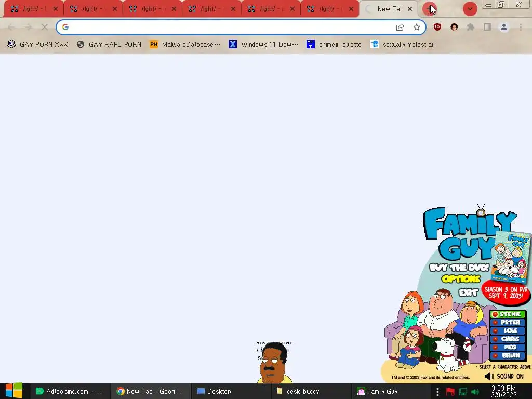Switch to the New Tab tab
This screenshot has height=399, width=532.
point(389,9)
